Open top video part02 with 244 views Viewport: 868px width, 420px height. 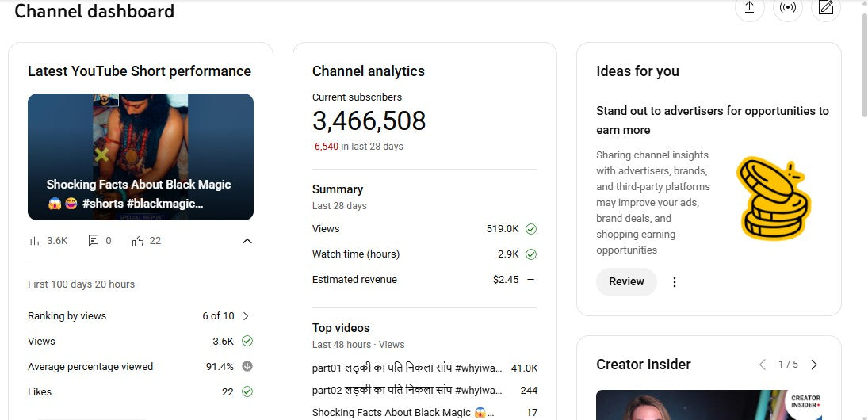tap(407, 391)
